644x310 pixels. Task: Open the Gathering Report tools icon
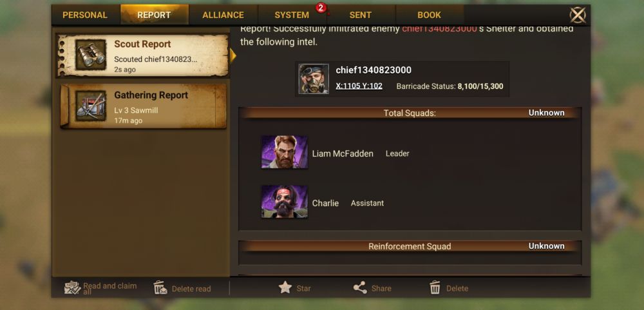pyautogui.click(x=91, y=106)
